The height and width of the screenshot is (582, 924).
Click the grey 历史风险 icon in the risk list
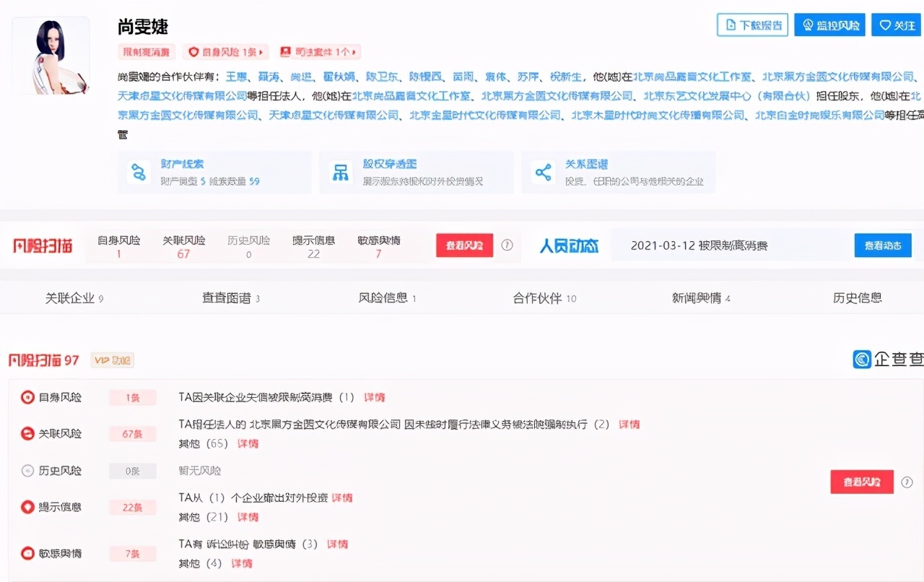[27, 471]
